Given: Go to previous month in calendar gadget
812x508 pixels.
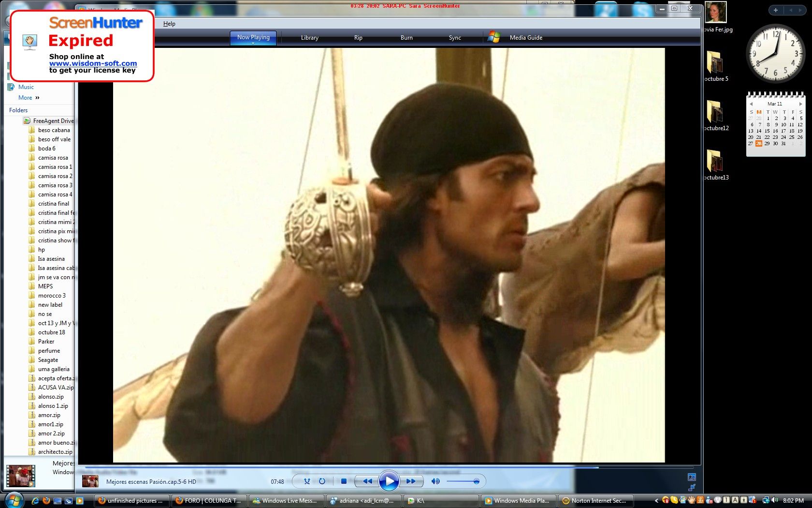Looking at the screenshot, I should tap(751, 104).
